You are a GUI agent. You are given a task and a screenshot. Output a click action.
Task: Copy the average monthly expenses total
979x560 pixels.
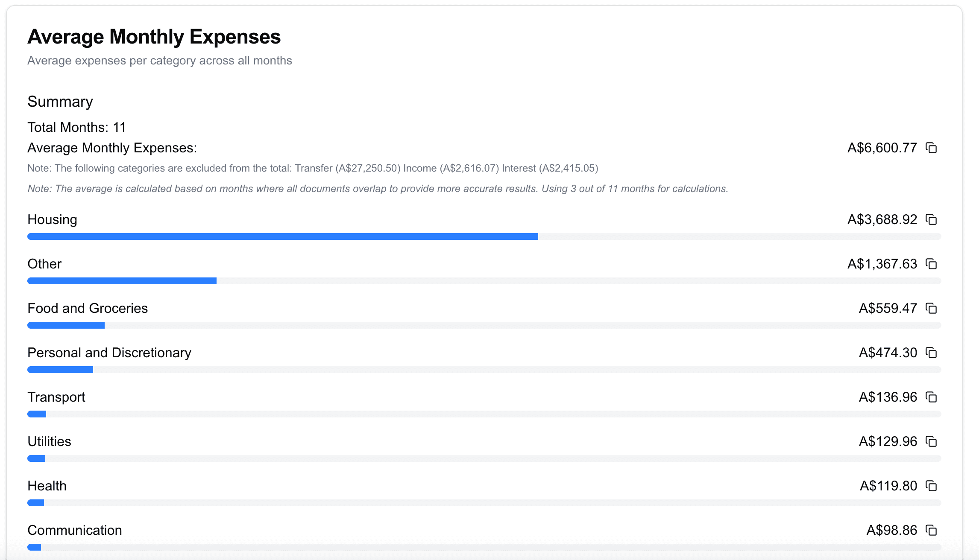(931, 148)
